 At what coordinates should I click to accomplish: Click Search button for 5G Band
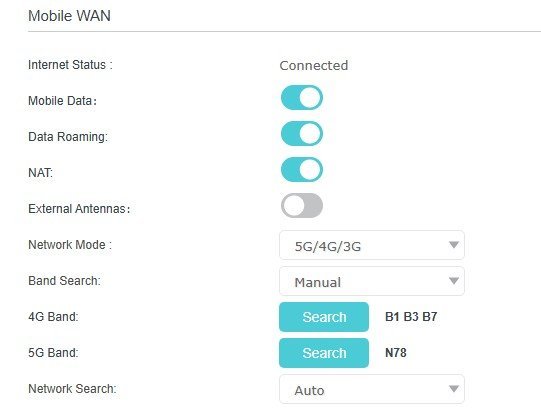tap(324, 353)
